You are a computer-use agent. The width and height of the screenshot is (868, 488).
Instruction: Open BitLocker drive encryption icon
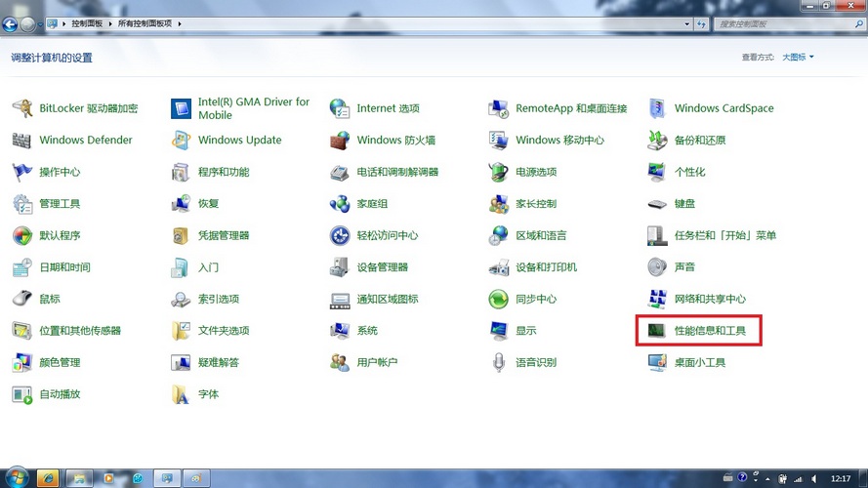tap(22, 108)
